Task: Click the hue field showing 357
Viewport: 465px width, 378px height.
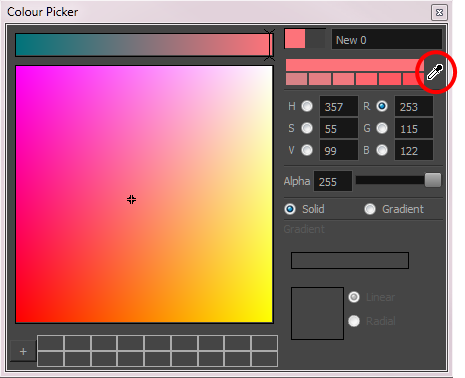Action: pos(339,106)
